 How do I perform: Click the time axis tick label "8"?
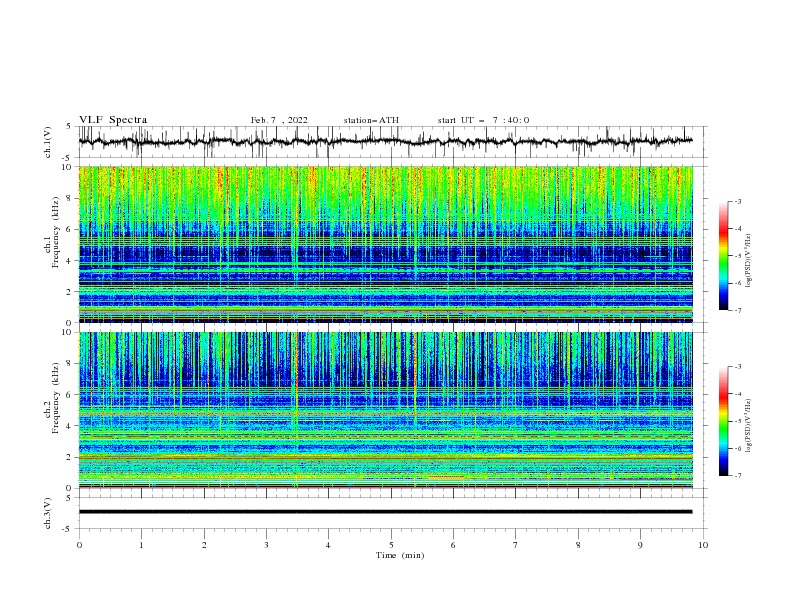tap(578, 545)
